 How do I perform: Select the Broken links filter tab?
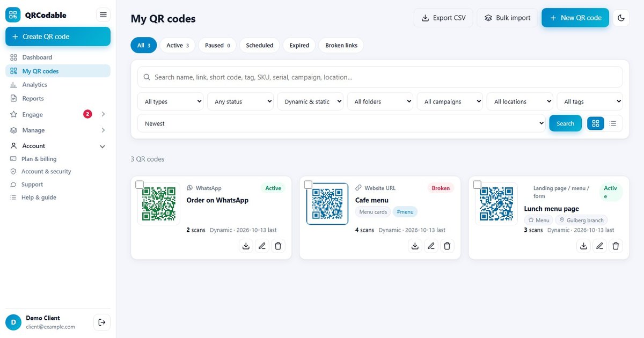pos(341,46)
